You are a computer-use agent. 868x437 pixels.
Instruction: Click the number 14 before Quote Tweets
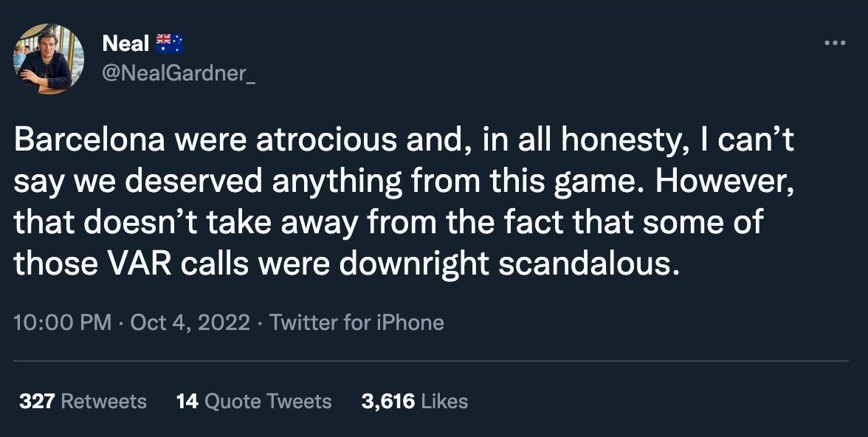(x=187, y=402)
